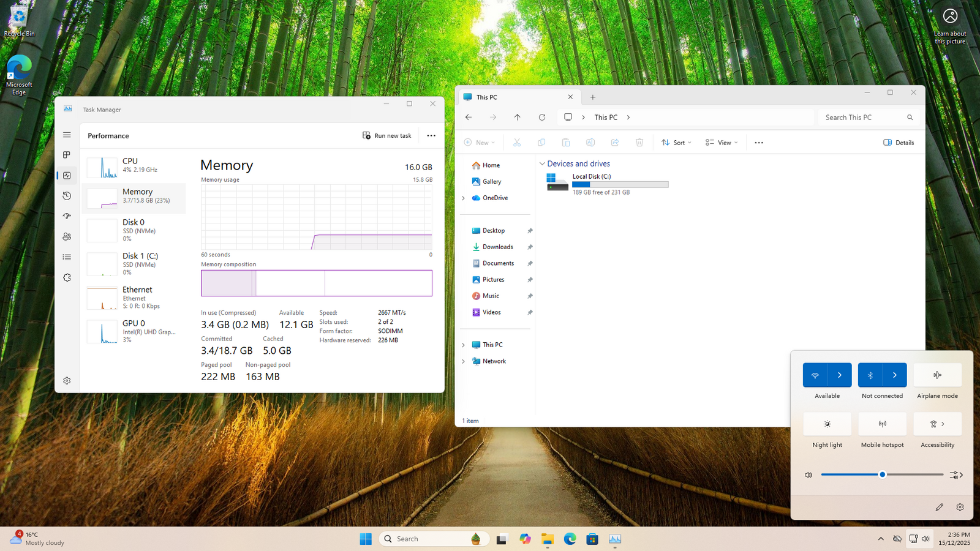980x551 pixels.
Task: Open Services page in Task Manager sidebar
Action: 67,277
